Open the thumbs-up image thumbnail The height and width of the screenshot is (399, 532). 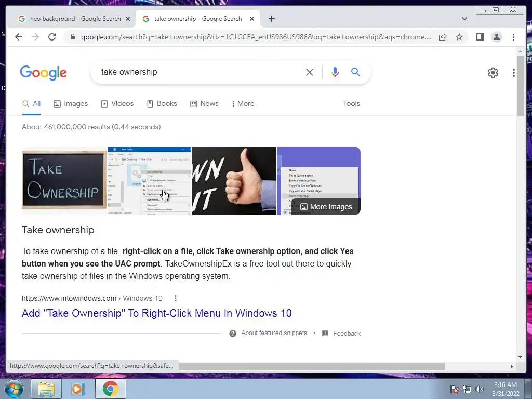click(234, 180)
